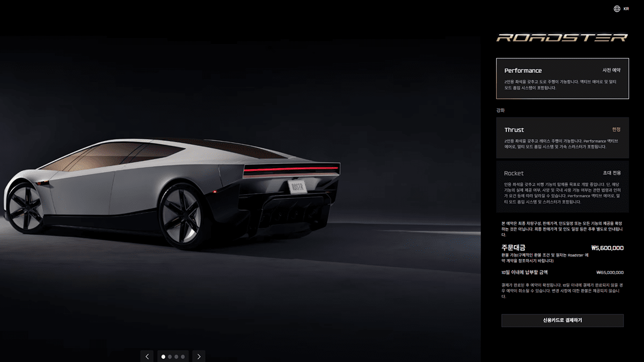Select the first active carousel dot
The height and width of the screenshot is (362, 644).
[163, 356]
